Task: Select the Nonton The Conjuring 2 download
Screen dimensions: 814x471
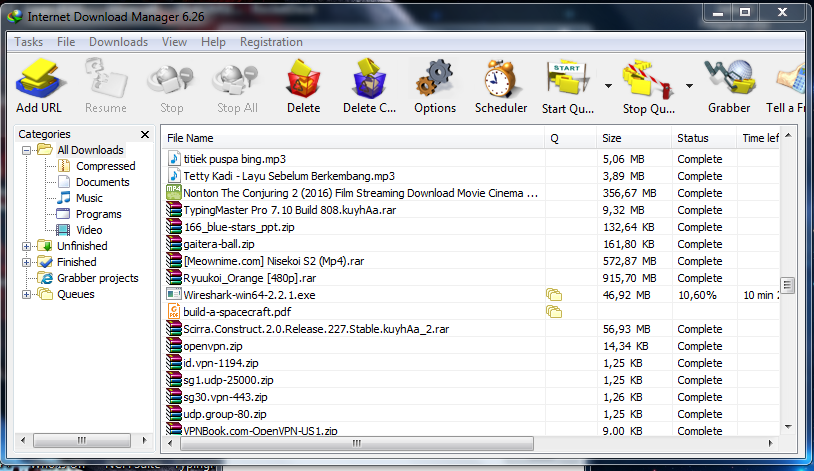Action: click(470, 193)
